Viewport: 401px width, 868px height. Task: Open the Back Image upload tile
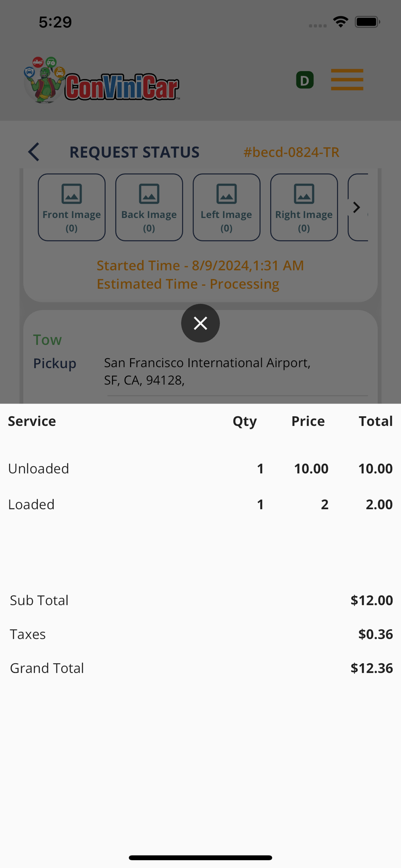point(149,207)
